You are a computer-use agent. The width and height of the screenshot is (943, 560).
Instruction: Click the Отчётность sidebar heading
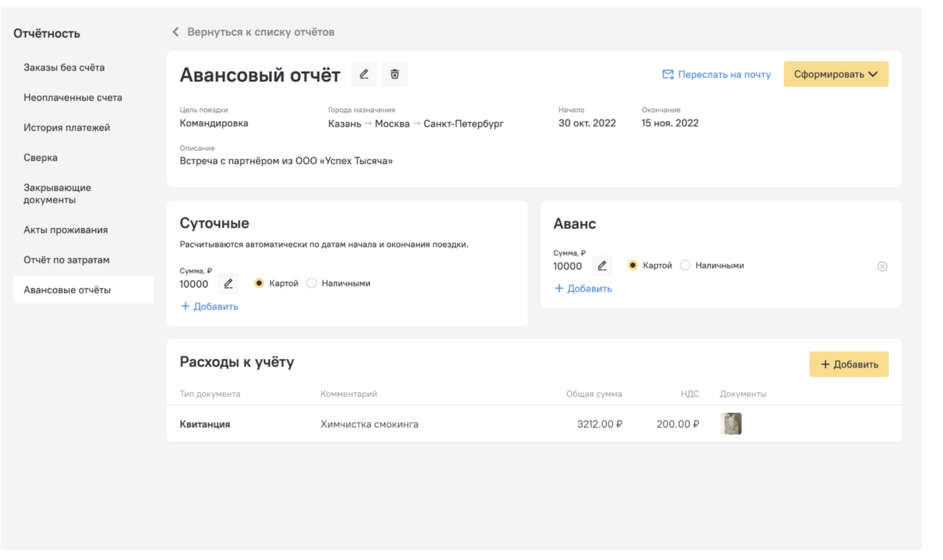[x=47, y=34]
